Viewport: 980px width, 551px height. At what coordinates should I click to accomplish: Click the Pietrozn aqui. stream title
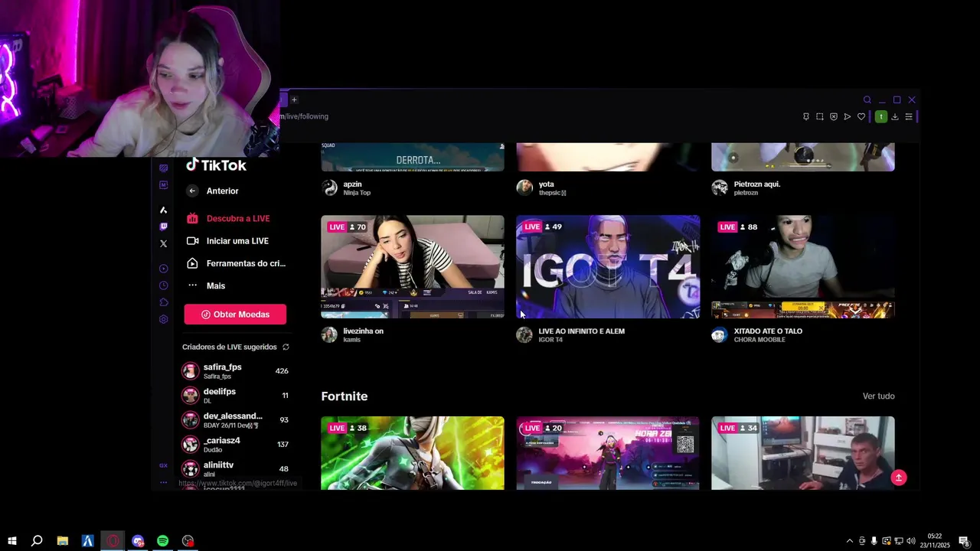pyautogui.click(x=757, y=184)
